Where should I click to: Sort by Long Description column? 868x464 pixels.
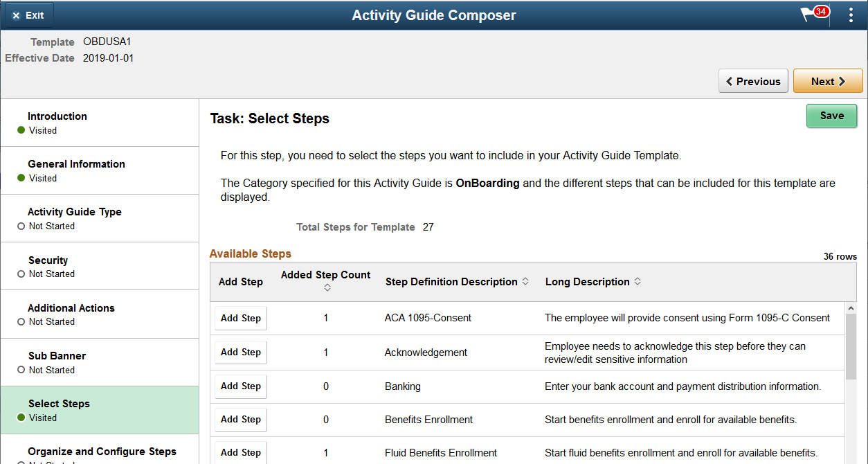pos(589,281)
